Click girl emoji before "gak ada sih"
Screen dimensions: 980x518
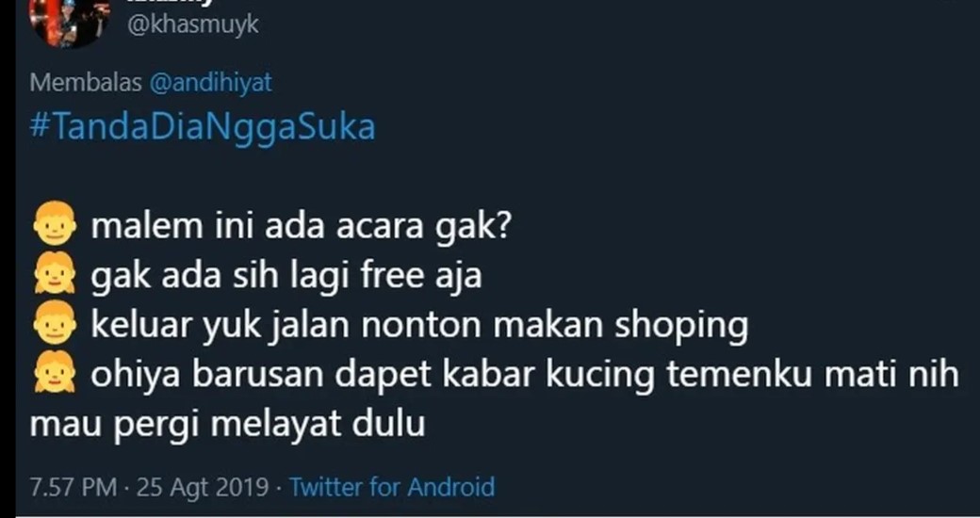click(x=55, y=274)
